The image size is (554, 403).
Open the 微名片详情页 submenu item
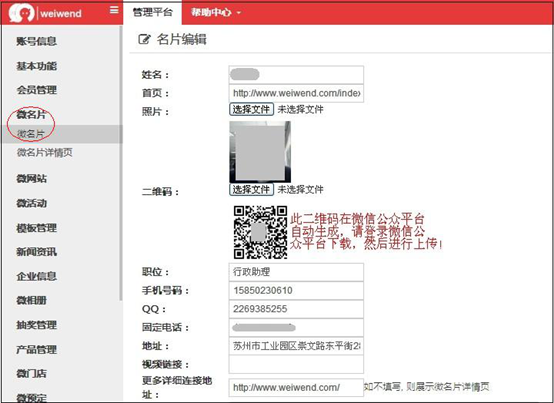pos(45,153)
